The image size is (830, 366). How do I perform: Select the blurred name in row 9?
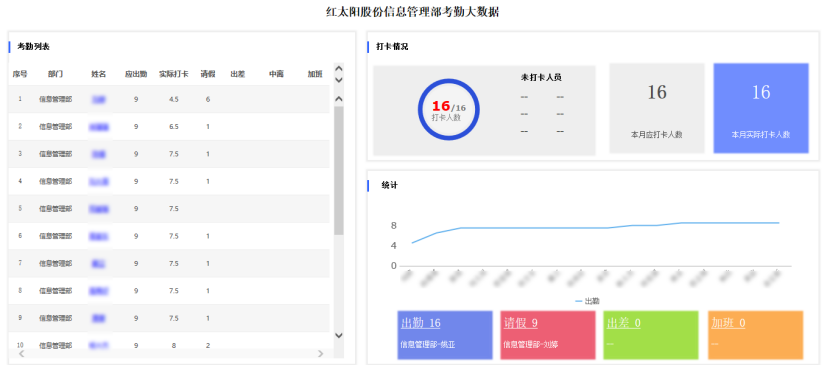tap(98, 318)
